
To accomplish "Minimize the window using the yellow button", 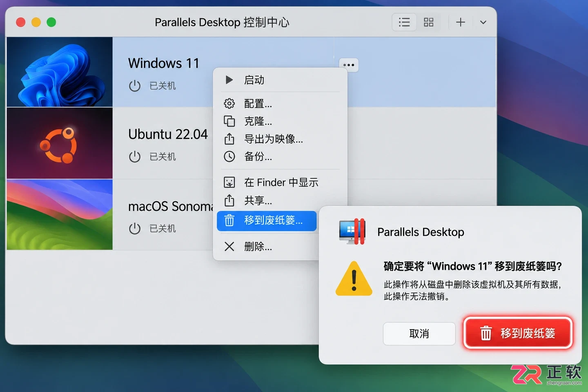I will click(x=36, y=22).
